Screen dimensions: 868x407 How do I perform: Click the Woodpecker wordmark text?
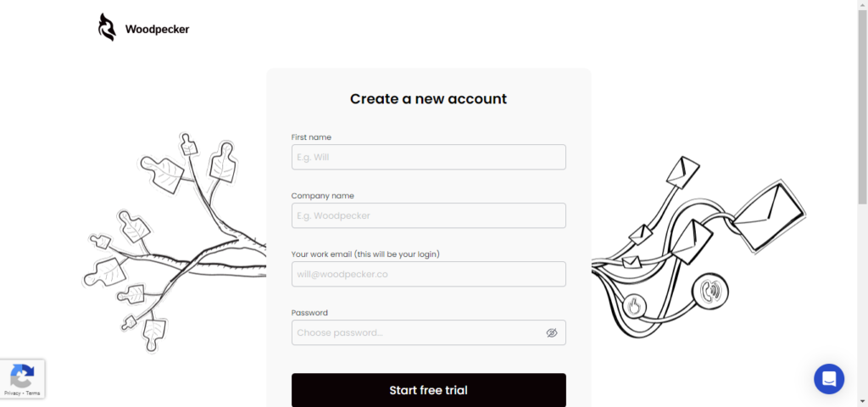tap(157, 30)
